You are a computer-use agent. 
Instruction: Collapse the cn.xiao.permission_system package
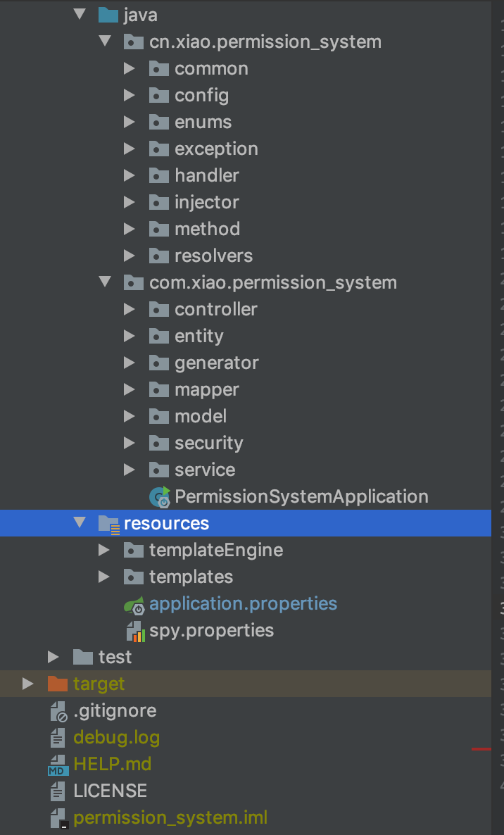click(x=105, y=42)
